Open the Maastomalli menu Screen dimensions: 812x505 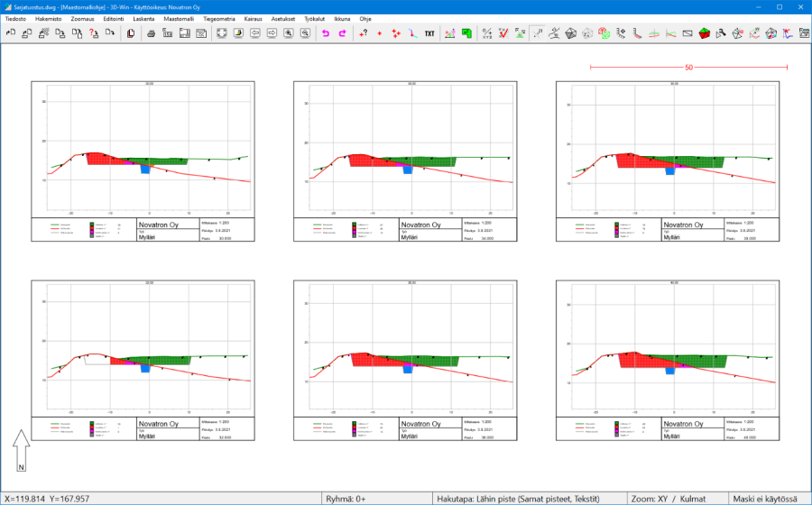179,18
